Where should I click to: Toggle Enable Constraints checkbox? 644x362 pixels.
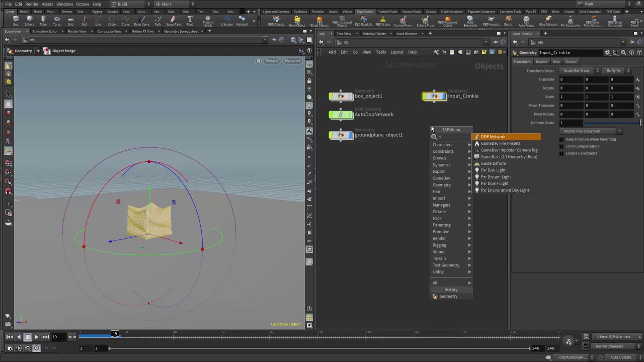(x=561, y=153)
